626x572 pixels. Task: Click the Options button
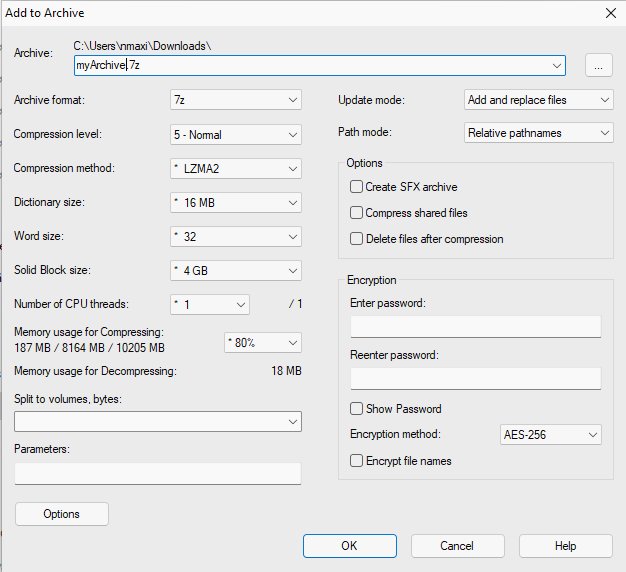click(62, 514)
